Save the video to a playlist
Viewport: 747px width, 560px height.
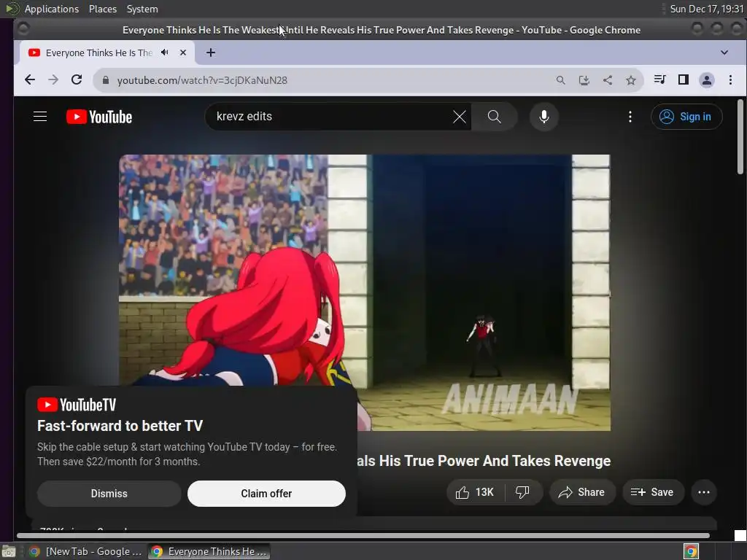point(653,492)
